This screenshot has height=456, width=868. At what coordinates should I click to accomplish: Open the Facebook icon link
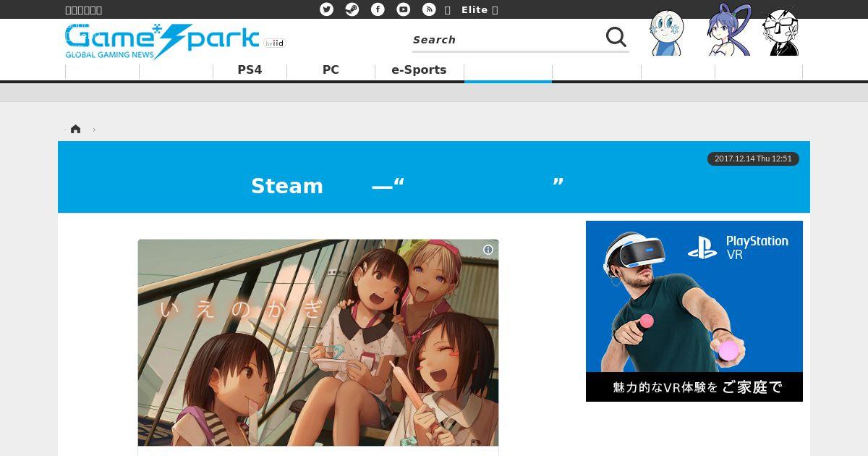[378, 9]
